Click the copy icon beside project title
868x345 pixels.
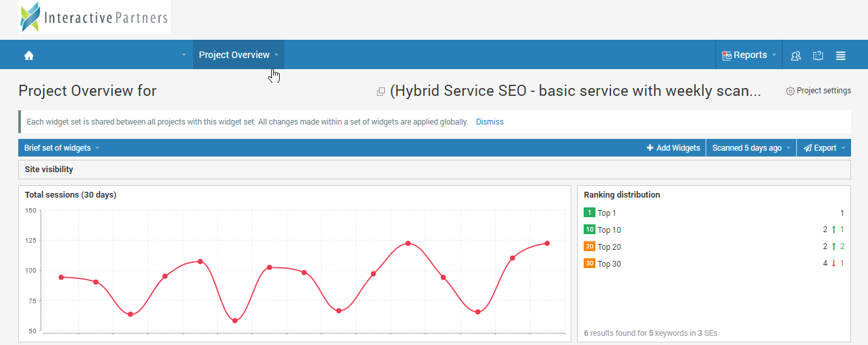pos(381,92)
